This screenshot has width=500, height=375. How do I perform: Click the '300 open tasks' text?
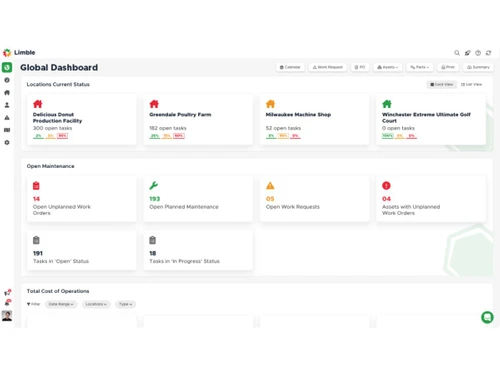(x=52, y=128)
